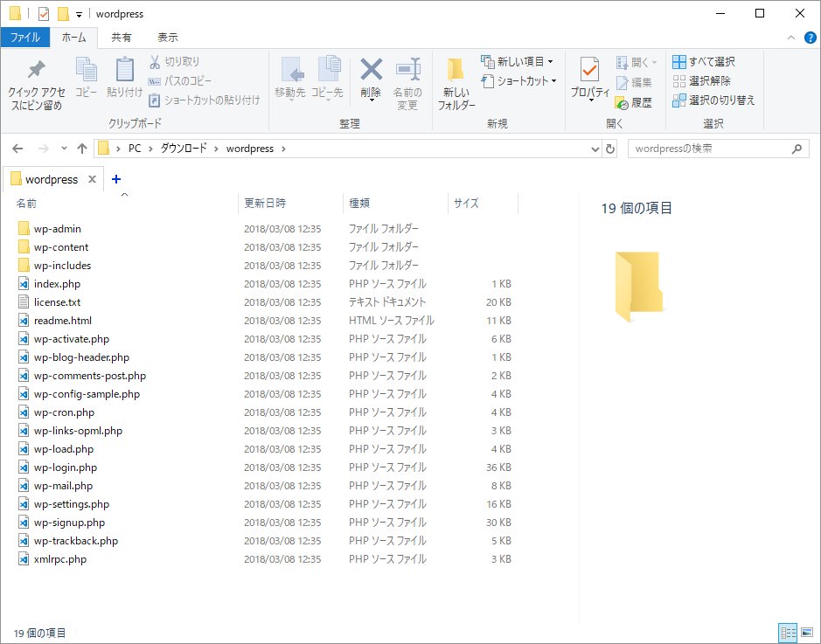
Task: Click the History ribbon command
Action: pos(634,102)
